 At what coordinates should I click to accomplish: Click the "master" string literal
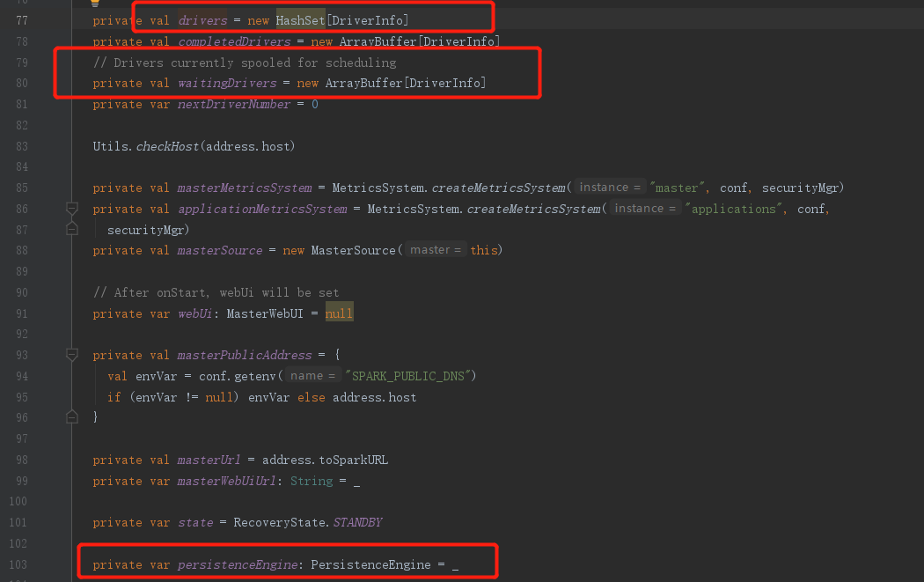pyautogui.click(x=677, y=188)
